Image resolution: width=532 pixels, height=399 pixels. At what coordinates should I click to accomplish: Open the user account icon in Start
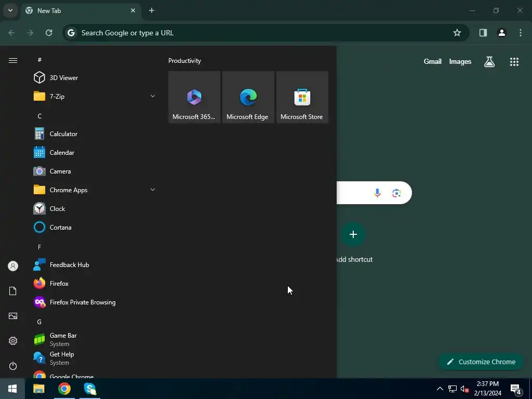tap(13, 266)
